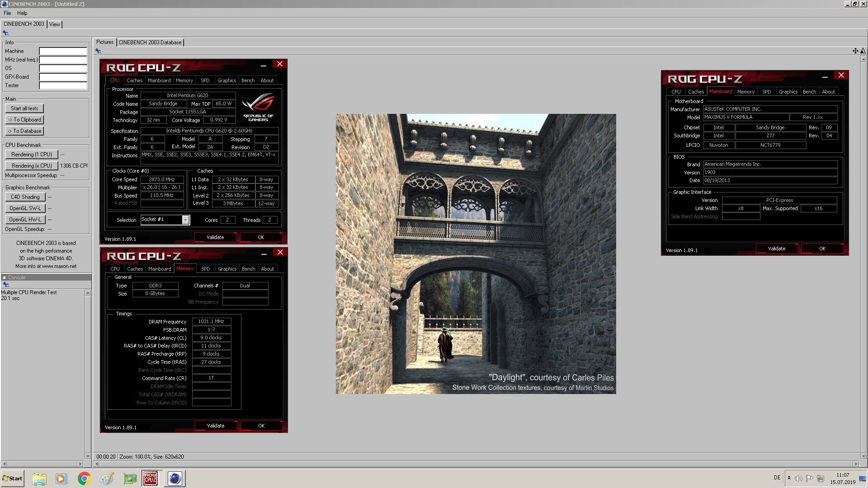Click the Action Center flag tray icon
Viewport: 868px width, 488px height.
[810, 479]
